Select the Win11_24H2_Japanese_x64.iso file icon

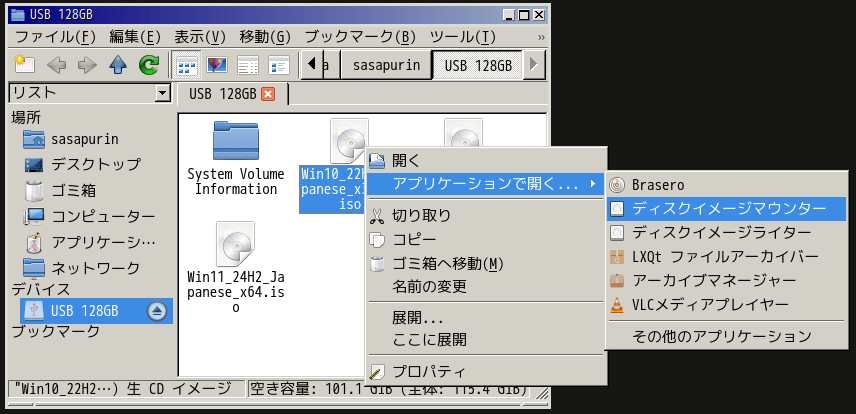pyautogui.click(x=235, y=244)
